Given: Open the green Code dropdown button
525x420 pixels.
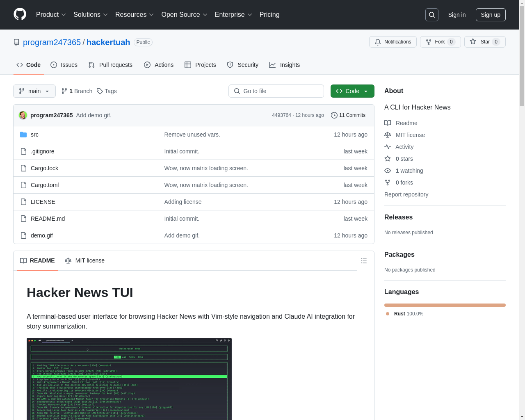Looking at the screenshot, I should [352, 91].
